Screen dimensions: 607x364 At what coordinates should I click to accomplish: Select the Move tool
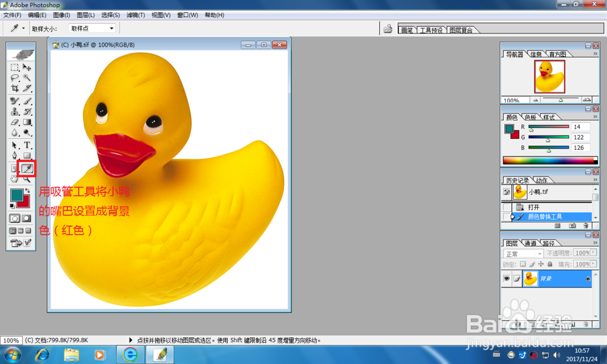27,67
